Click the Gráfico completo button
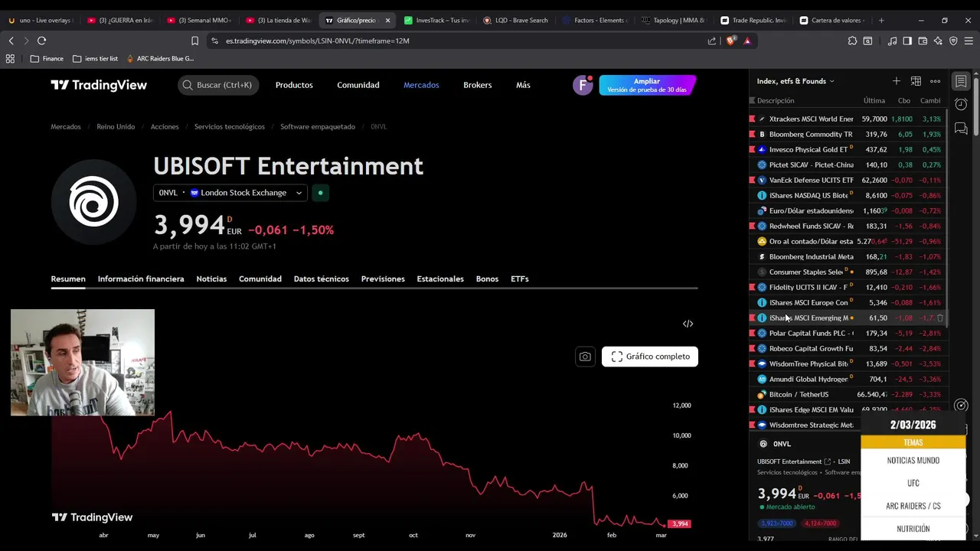This screenshot has width=980, height=551. (x=650, y=357)
